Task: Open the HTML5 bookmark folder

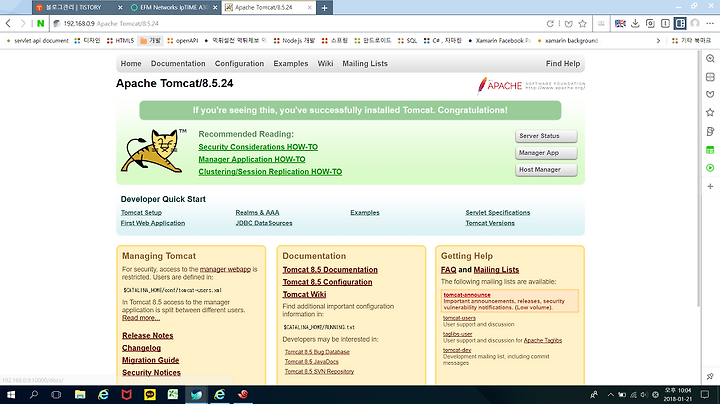Action: coord(120,40)
